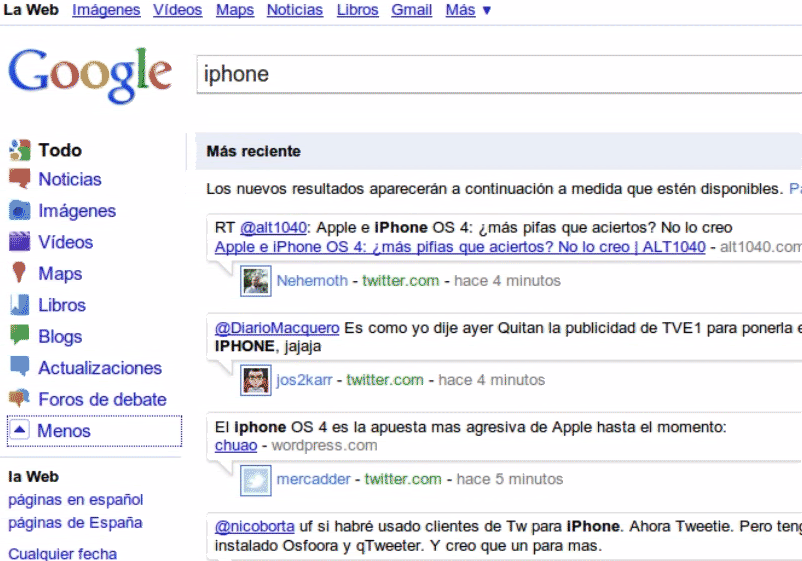Open twitter.com link beside mercadder
Viewport: 802px width, 561px height.
pyautogui.click(x=403, y=479)
